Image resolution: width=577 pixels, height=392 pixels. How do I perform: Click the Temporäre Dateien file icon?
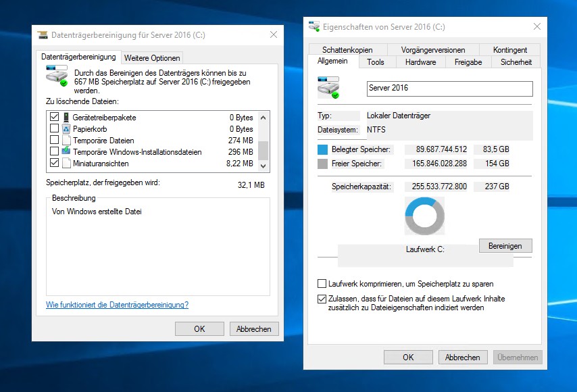tap(66, 140)
